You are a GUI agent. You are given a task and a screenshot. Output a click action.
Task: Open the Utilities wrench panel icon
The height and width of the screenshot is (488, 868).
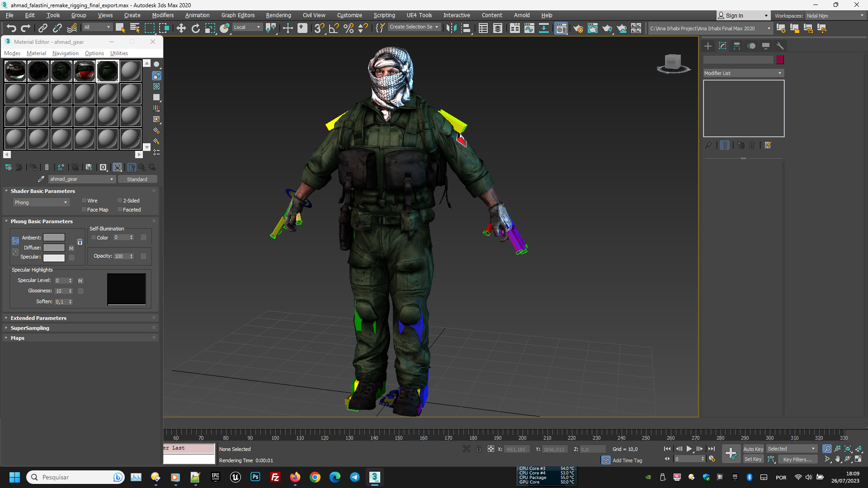780,46
